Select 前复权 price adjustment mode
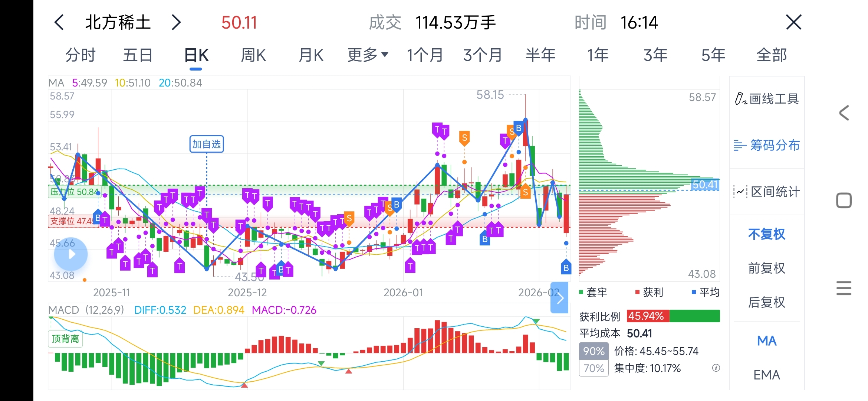868x401 pixels. pos(766,268)
